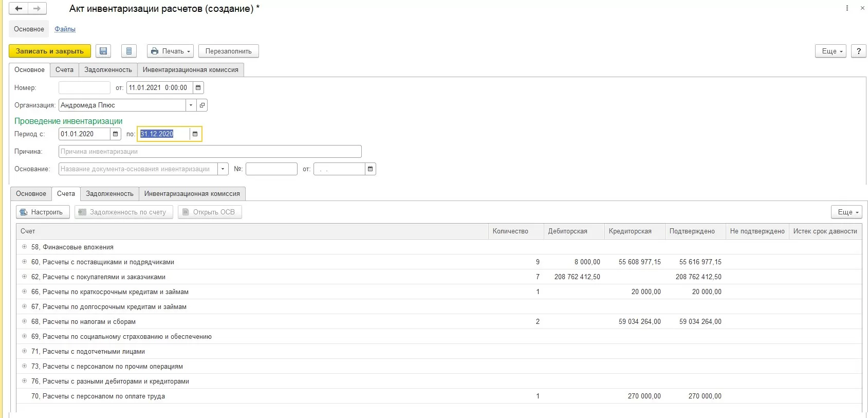868x418 pixels.
Task: Click the Основание document name field
Action: (x=138, y=169)
